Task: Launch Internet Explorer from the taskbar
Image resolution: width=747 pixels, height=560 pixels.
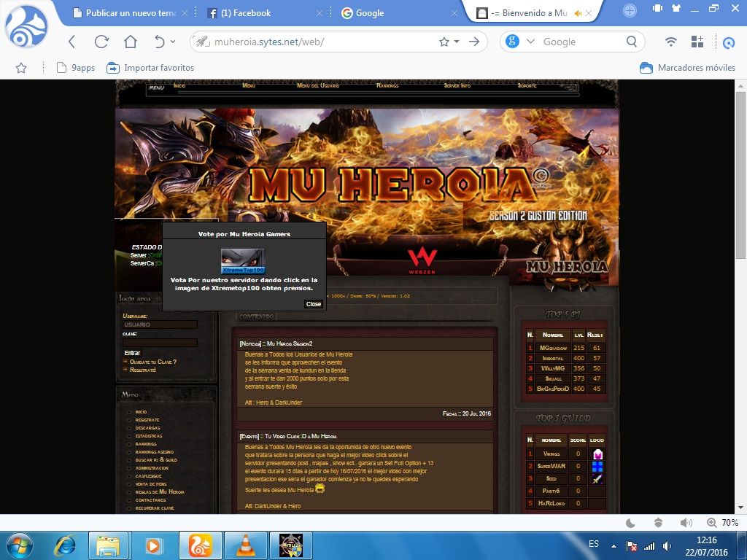Action: (64, 545)
